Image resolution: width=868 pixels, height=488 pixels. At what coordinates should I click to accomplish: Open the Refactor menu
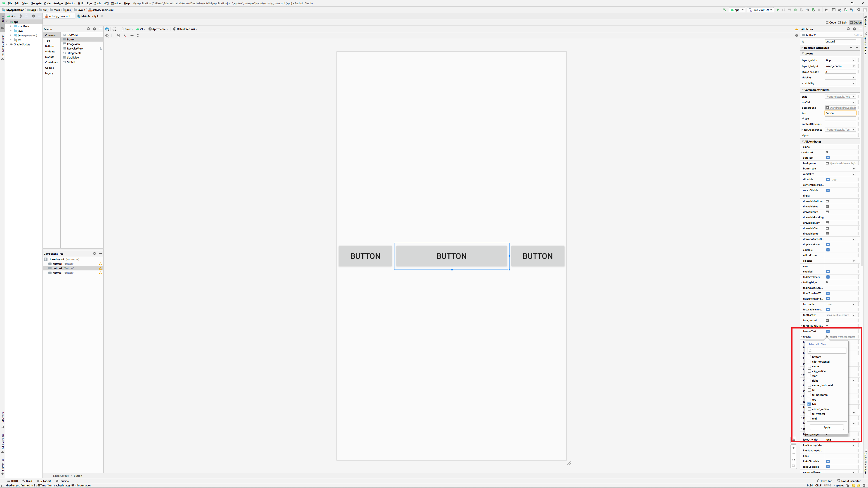[70, 3]
